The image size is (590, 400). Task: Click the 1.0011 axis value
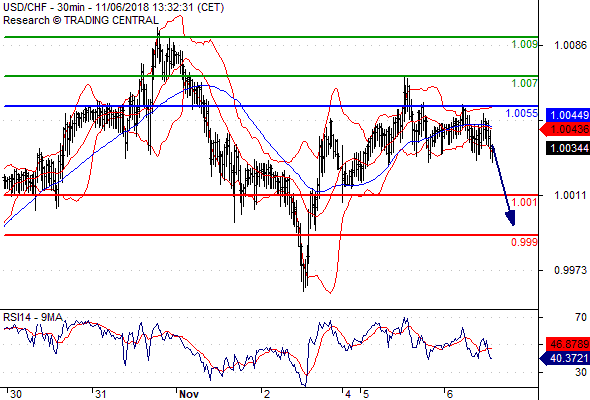click(x=570, y=195)
